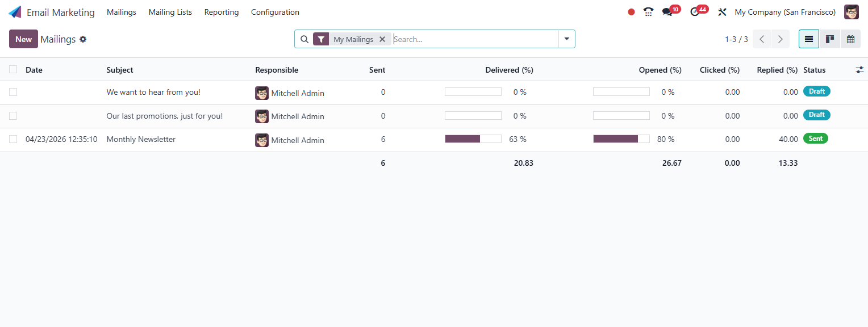Click the green Sent status badge
This screenshot has width=868, height=327.
tap(816, 139)
